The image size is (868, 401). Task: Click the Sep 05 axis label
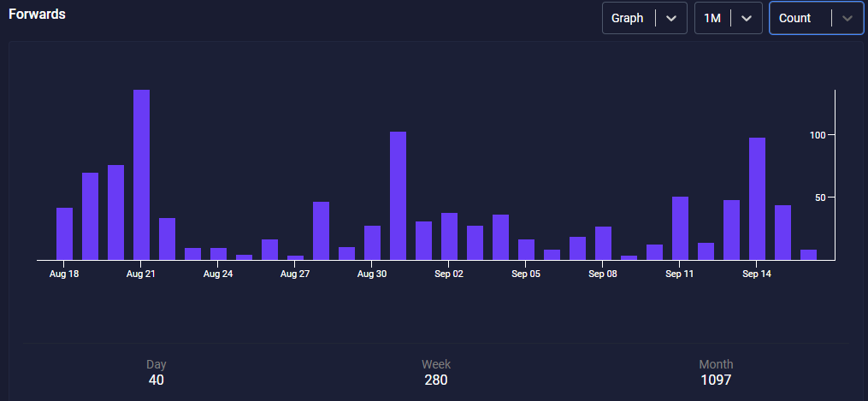coord(526,274)
